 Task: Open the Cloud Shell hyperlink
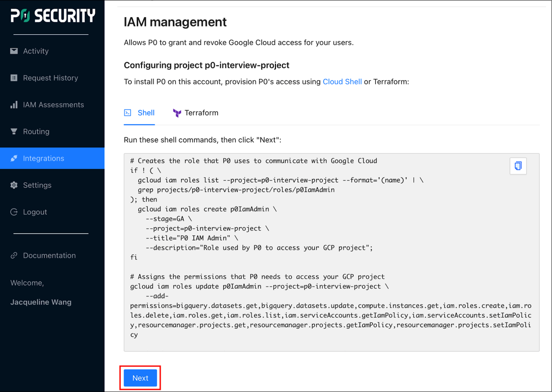pyautogui.click(x=342, y=82)
